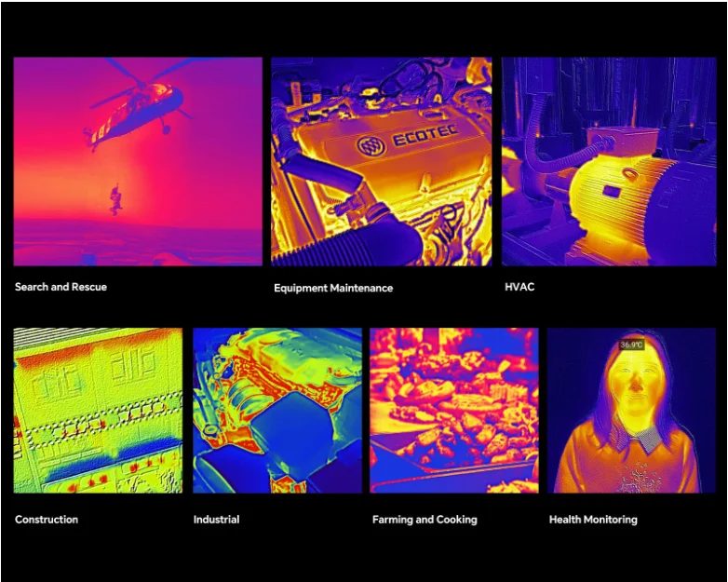Click the rescuer hanging below the helicopter
Viewport: 728px width, 582px height.
coord(115,199)
